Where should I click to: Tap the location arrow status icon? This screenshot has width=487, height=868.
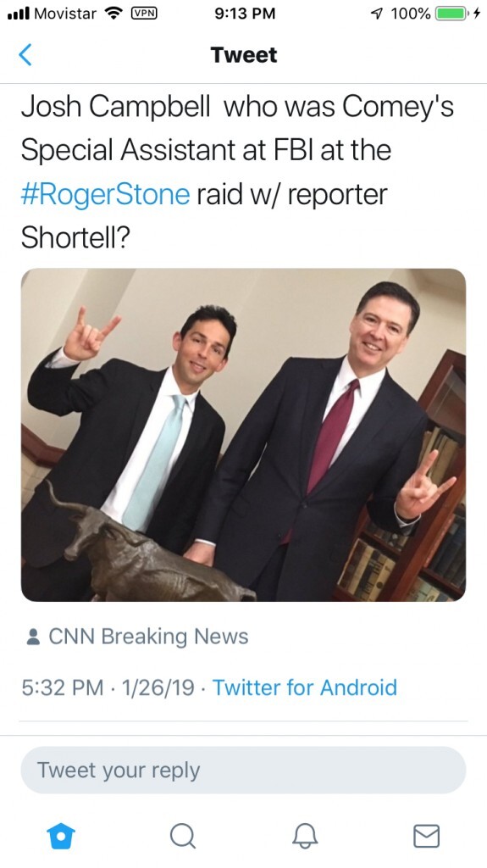[378, 14]
